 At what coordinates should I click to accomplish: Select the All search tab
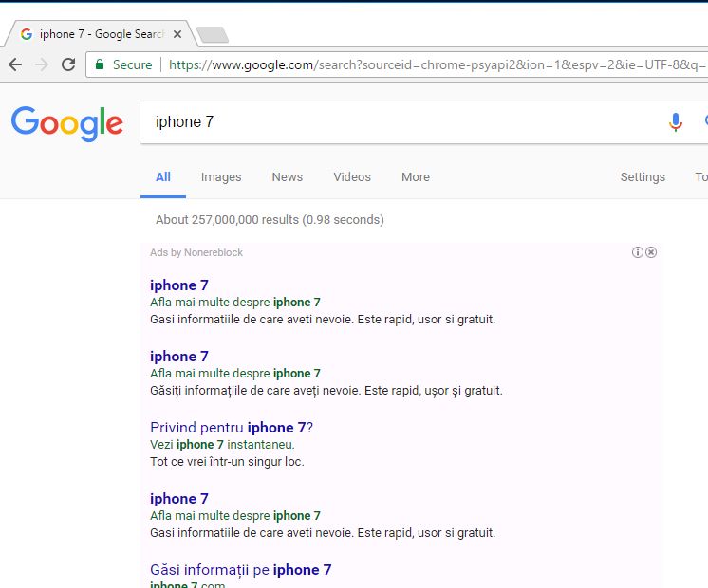tap(163, 177)
